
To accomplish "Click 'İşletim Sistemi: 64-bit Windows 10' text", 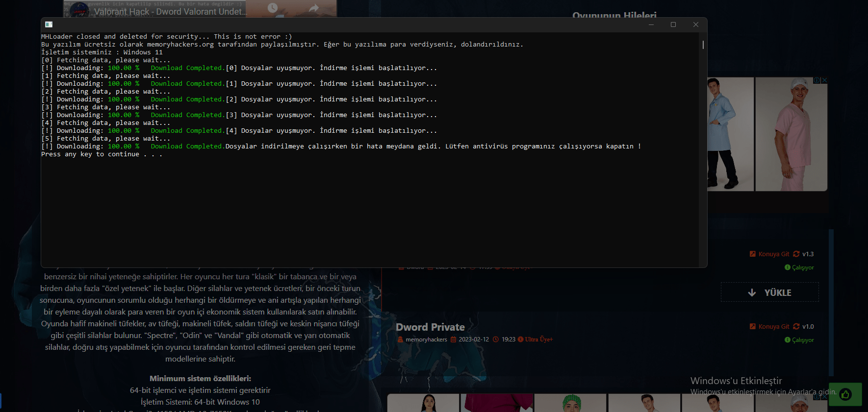I will point(200,402).
